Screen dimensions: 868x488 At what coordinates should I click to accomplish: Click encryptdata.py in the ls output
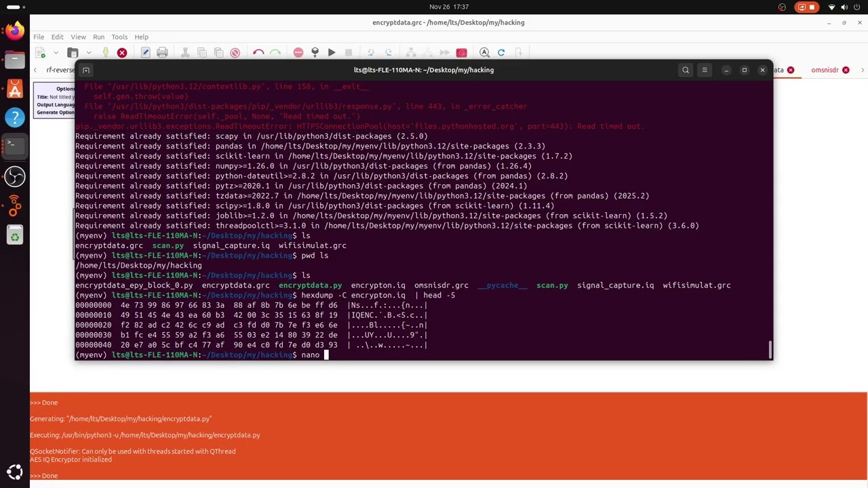(310, 285)
